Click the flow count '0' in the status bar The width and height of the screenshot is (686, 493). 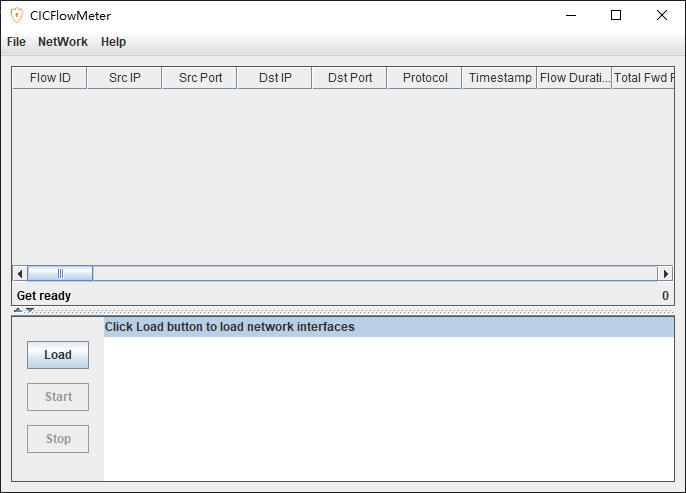[x=665, y=296]
